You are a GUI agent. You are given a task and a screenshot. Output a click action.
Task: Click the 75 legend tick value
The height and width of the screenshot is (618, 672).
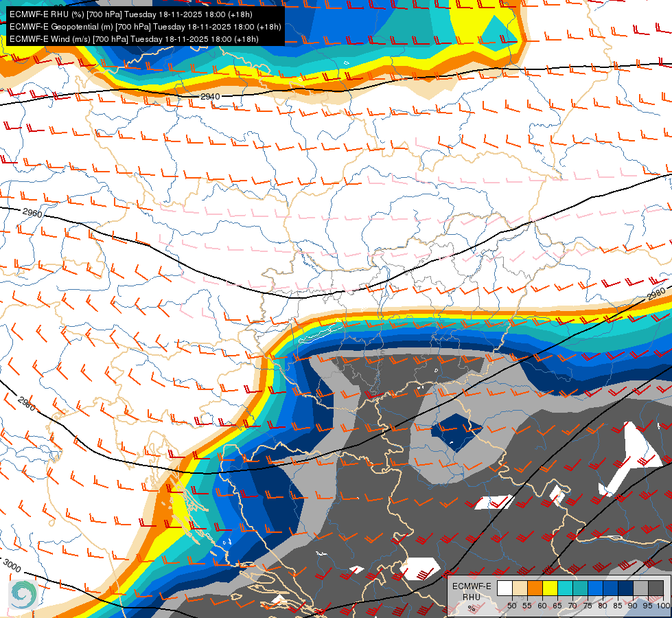pos(588,606)
